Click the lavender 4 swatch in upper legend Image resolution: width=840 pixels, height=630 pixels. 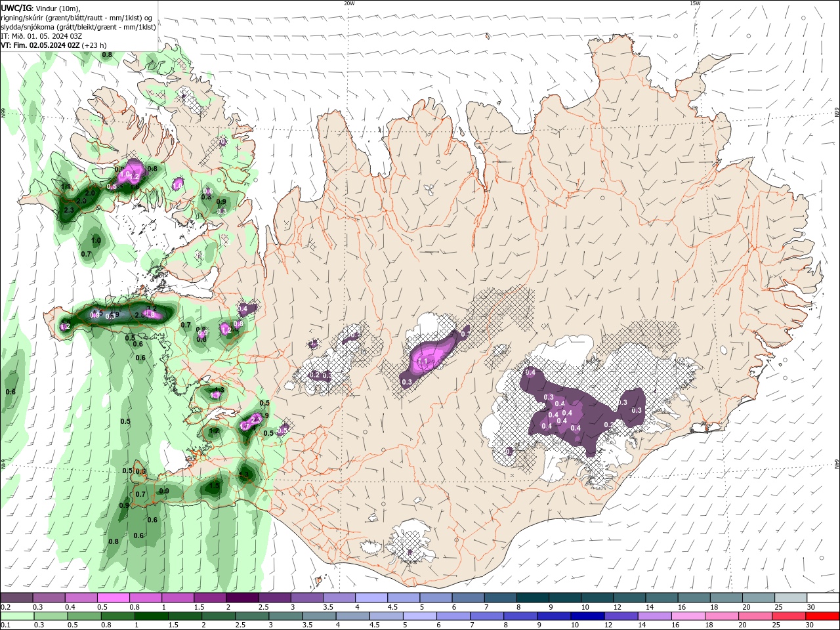[x=371, y=598]
